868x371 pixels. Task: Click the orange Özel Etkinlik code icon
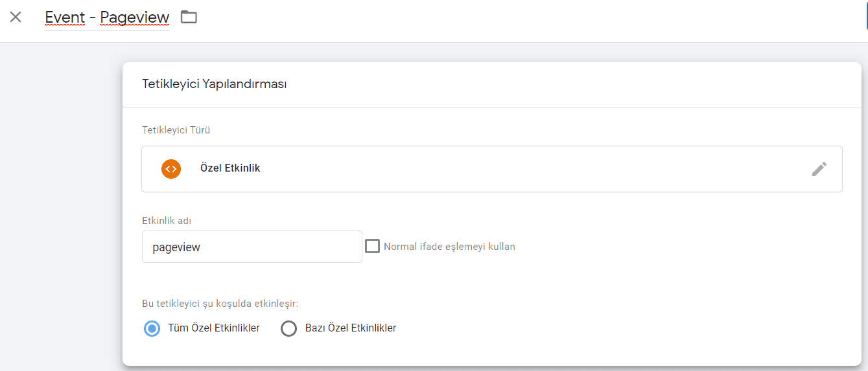[x=171, y=168]
